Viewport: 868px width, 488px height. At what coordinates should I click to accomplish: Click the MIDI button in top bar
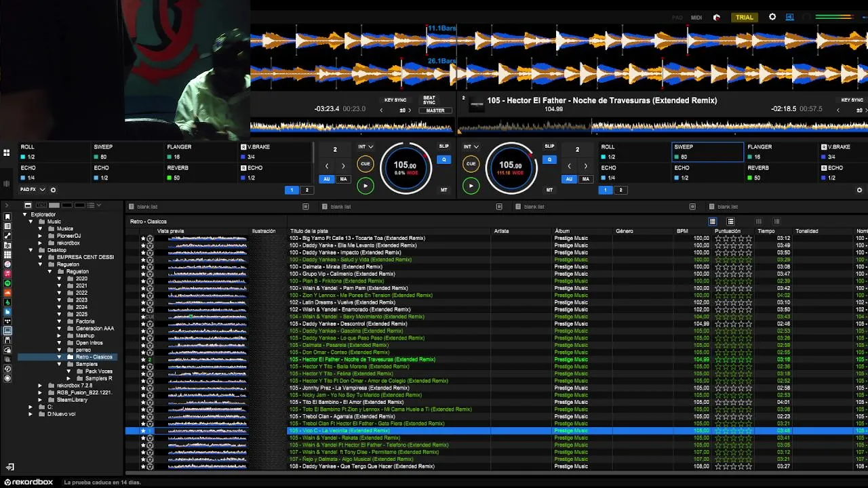point(696,18)
